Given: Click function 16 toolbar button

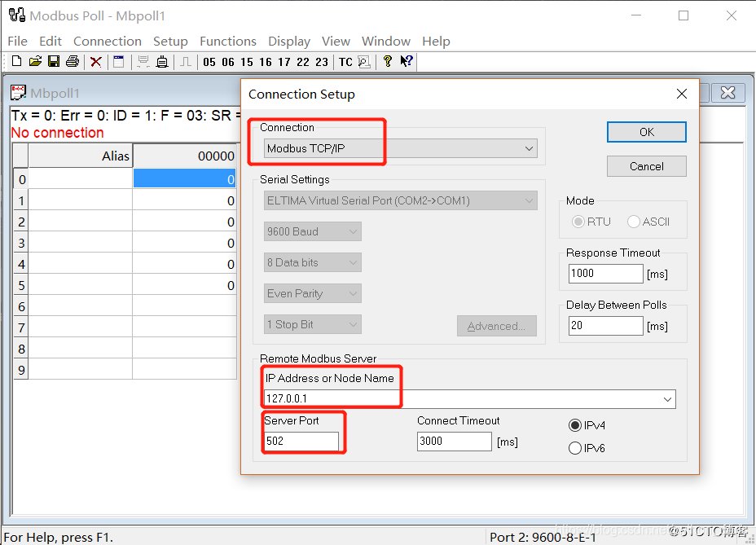Looking at the screenshot, I should pos(266,62).
